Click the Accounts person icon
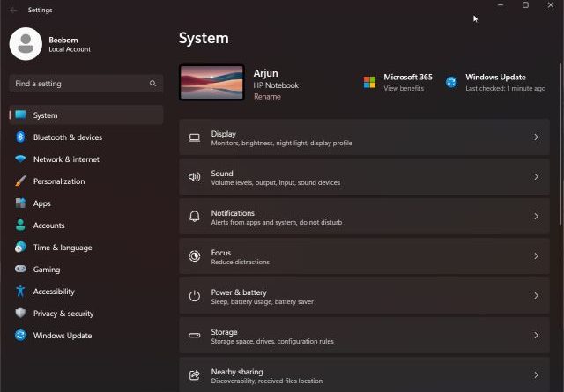 (20, 226)
